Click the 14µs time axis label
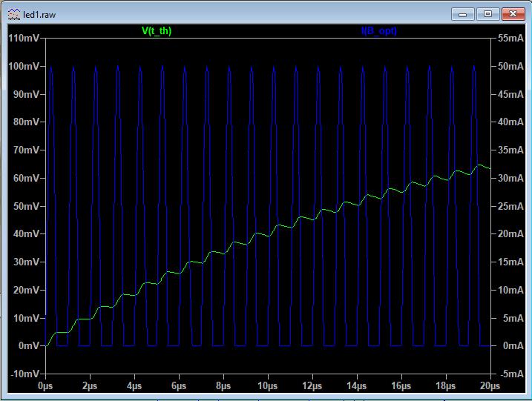This screenshot has width=532, height=401. click(357, 385)
